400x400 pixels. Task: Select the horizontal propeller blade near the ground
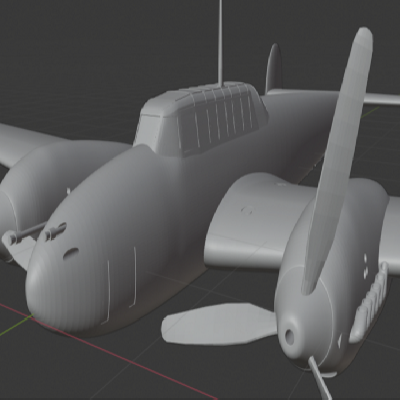coord(220,324)
